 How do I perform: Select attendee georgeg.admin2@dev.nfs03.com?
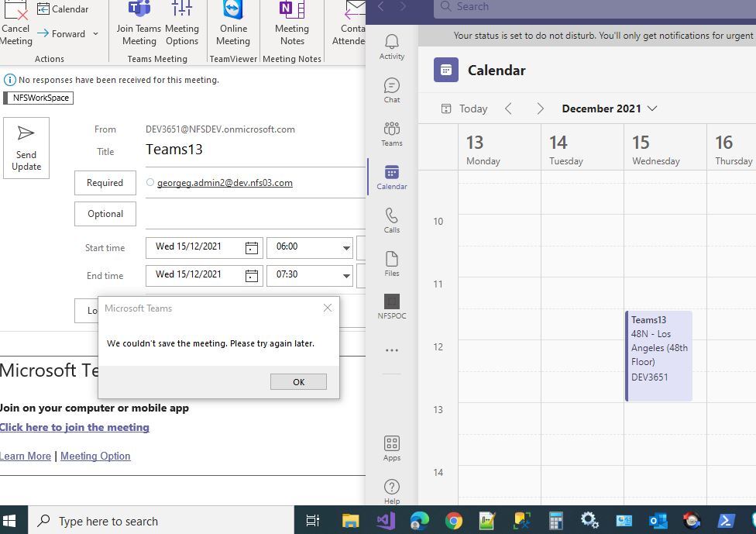pos(225,183)
